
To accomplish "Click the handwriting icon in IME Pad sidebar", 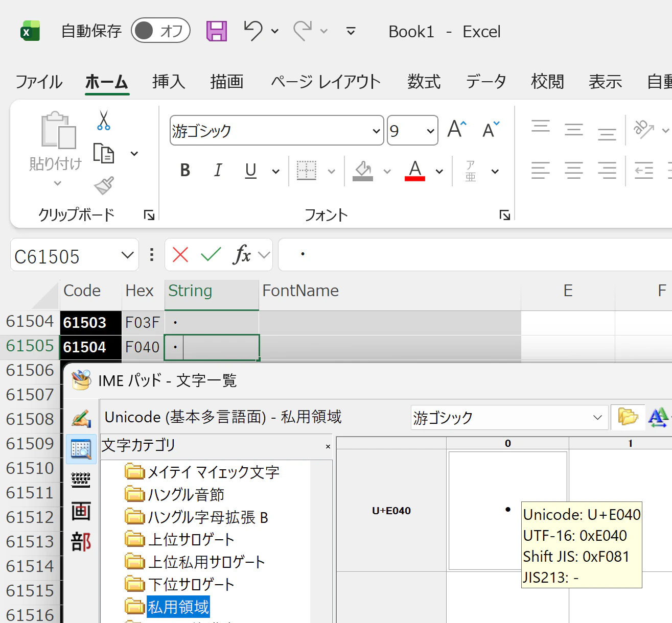I will (81, 419).
